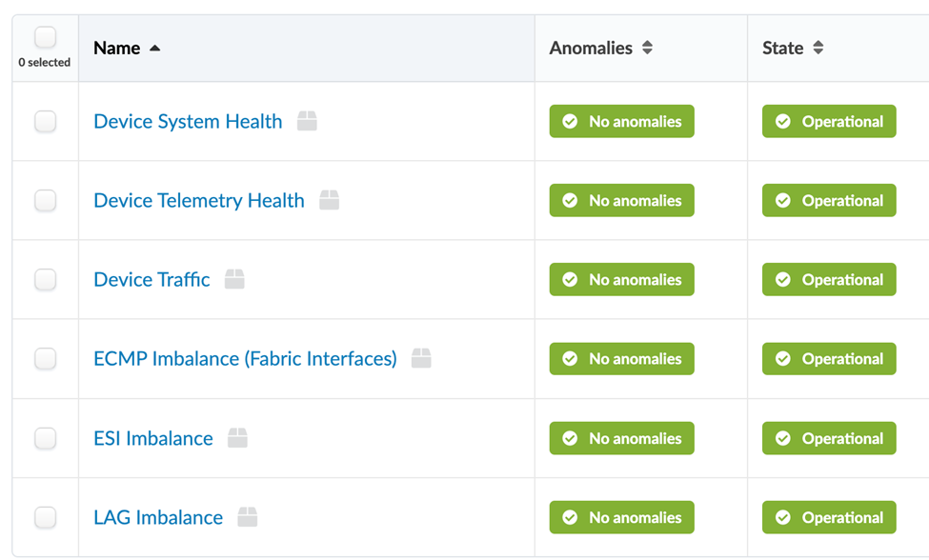This screenshot has height=560, width=929.
Task: Click Operational badge in Device Traffic row
Action: point(829,279)
